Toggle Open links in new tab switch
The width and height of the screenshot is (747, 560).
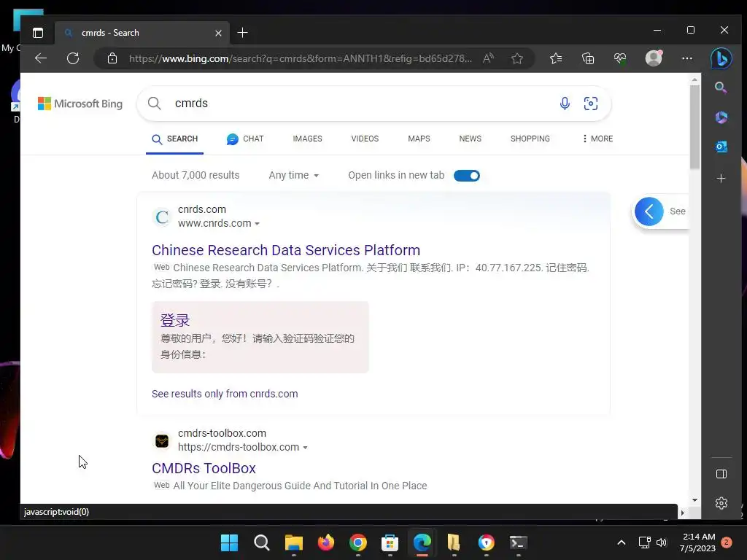(466, 176)
